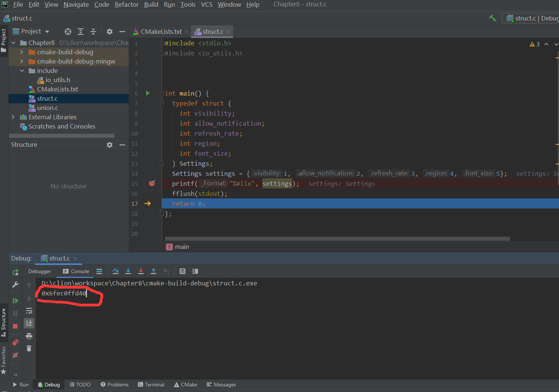Clear console with the trash icon
The height and width of the screenshot is (392, 559).
click(x=29, y=349)
